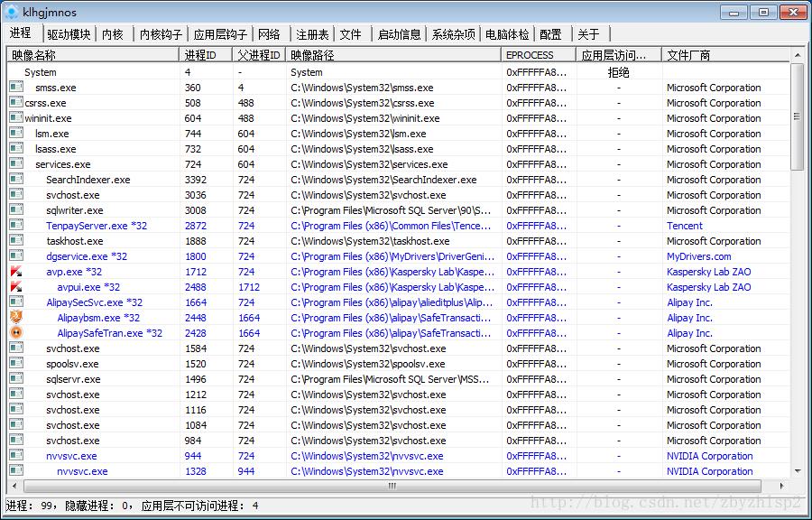Click the Kaspersky icon beside avpui.exe
The width and height of the screenshot is (812, 520).
16,287
